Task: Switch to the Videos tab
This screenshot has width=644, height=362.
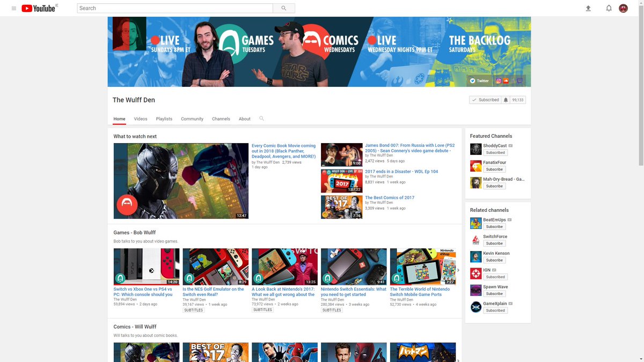Action: click(141, 119)
